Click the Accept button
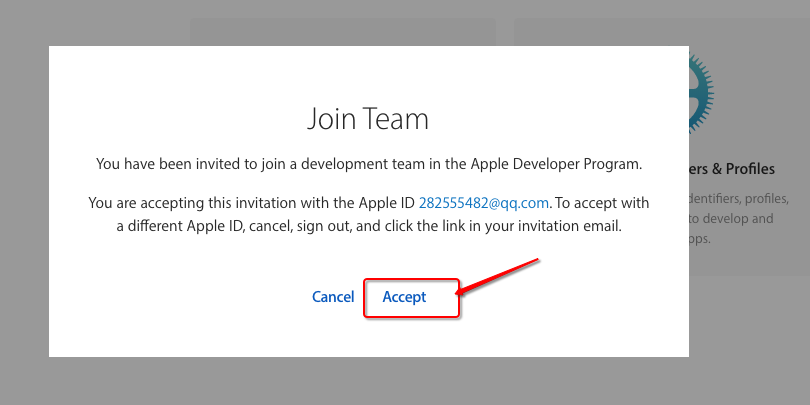 coord(405,297)
